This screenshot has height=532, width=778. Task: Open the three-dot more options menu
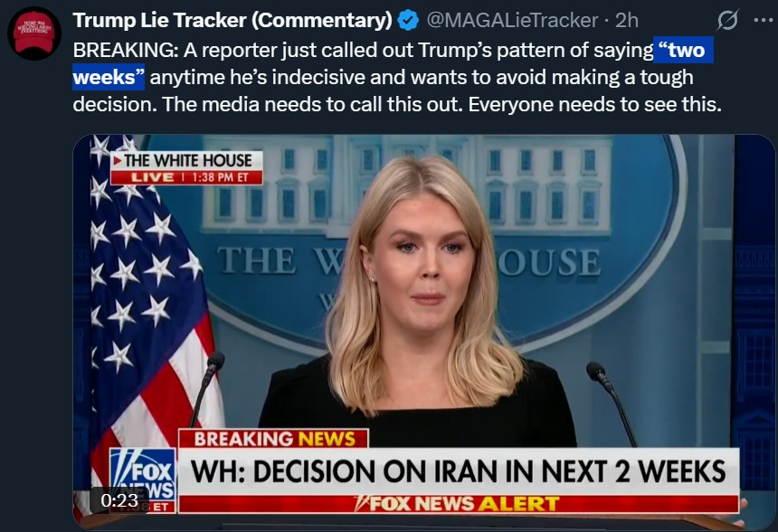click(764, 20)
